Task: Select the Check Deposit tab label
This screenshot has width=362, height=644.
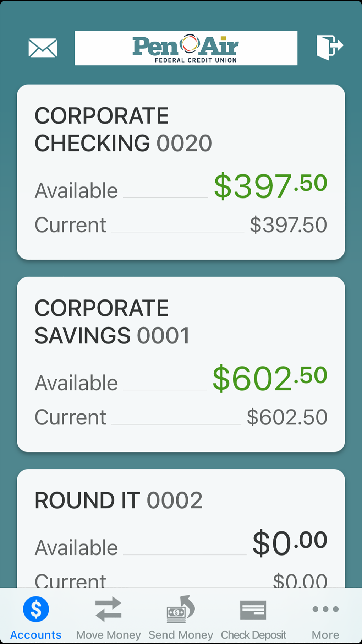Action: click(x=253, y=635)
